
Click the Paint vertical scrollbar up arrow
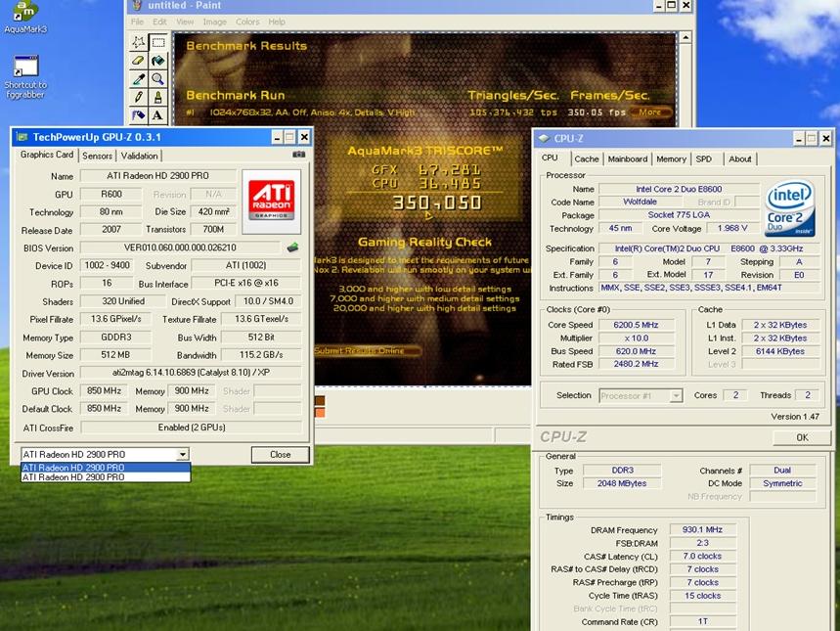685,37
